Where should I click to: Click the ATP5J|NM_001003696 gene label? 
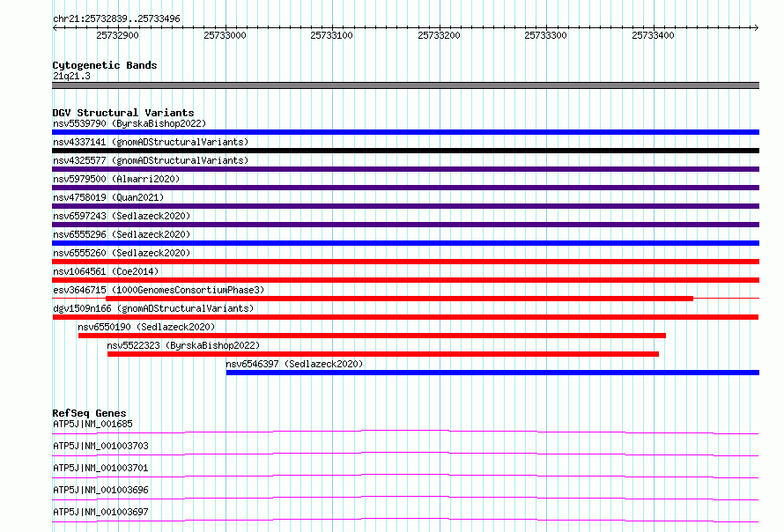pyautogui.click(x=100, y=490)
